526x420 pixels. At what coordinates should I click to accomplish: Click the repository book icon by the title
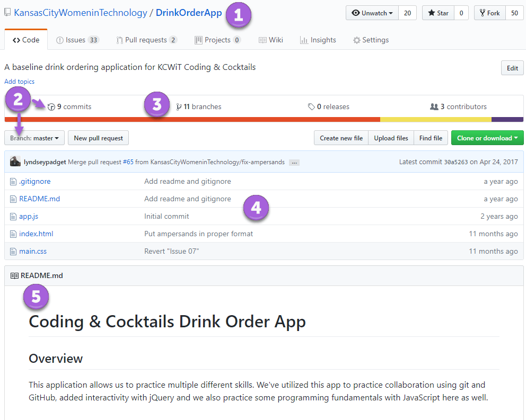[7, 13]
